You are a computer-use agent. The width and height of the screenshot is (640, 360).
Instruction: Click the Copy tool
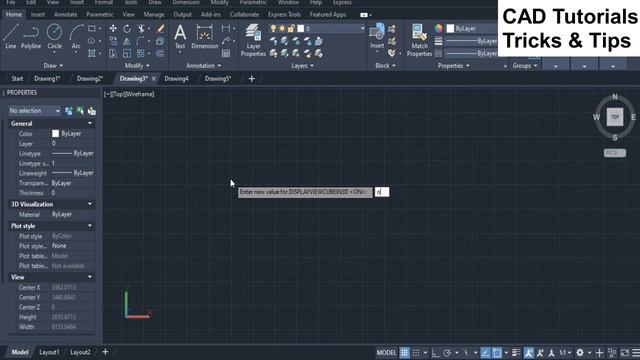click(113, 41)
